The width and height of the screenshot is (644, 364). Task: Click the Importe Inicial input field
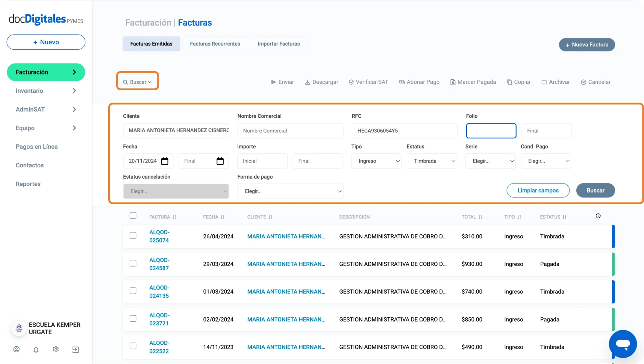tap(262, 161)
